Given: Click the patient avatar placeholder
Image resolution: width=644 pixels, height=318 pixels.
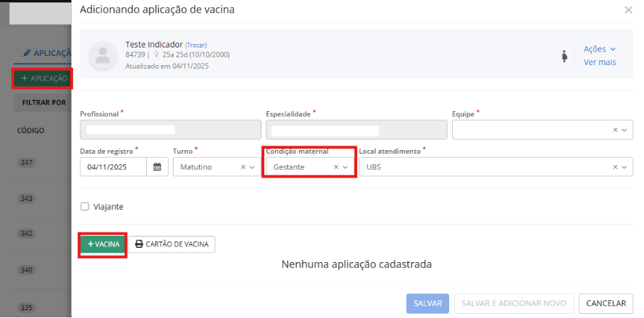Looking at the screenshot, I should [x=102, y=55].
